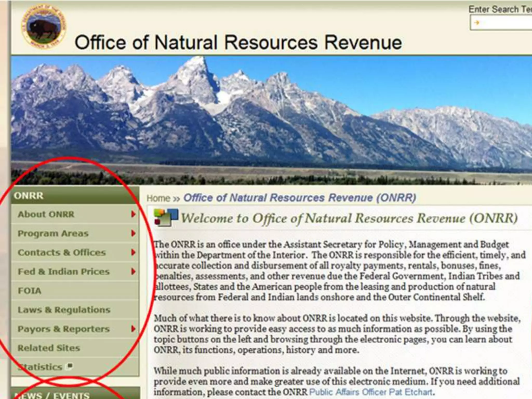The width and height of the screenshot is (532, 399).
Task: Click Public Affairs Officer Pat Etchart link
Action: click(371, 392)
